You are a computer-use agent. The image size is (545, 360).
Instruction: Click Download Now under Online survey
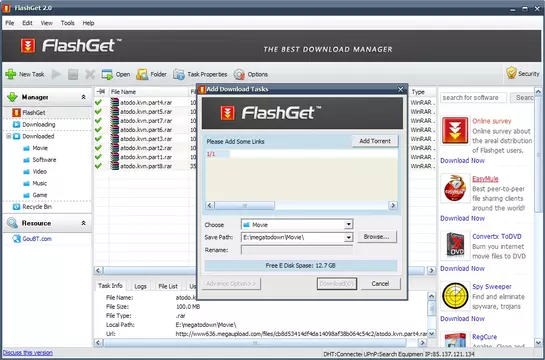pos(462,161)
